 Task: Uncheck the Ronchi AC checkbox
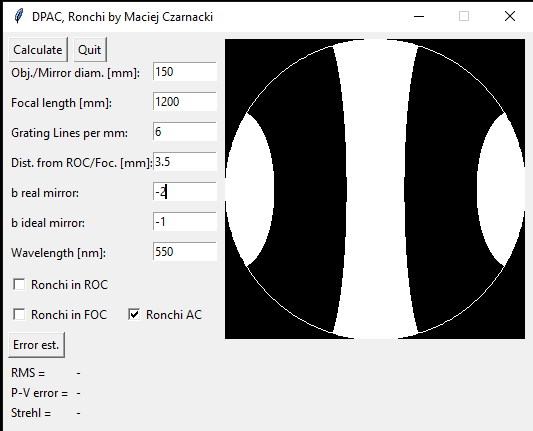134,314
